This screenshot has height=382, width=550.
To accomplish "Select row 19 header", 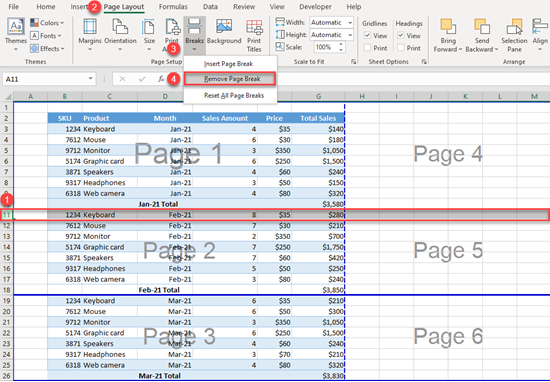I will (6, 301).
